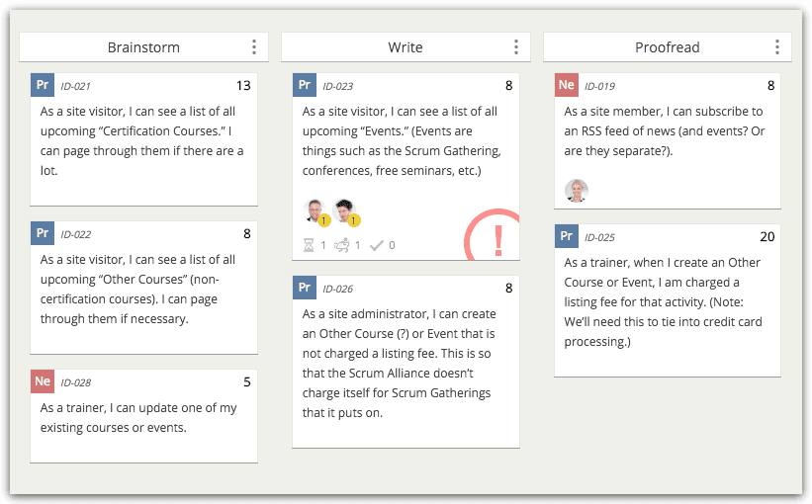The width and height of the screenshot is (812, 504).
Task: Click the Pr badge on card ID-022
Action: (x=43, y=234)
